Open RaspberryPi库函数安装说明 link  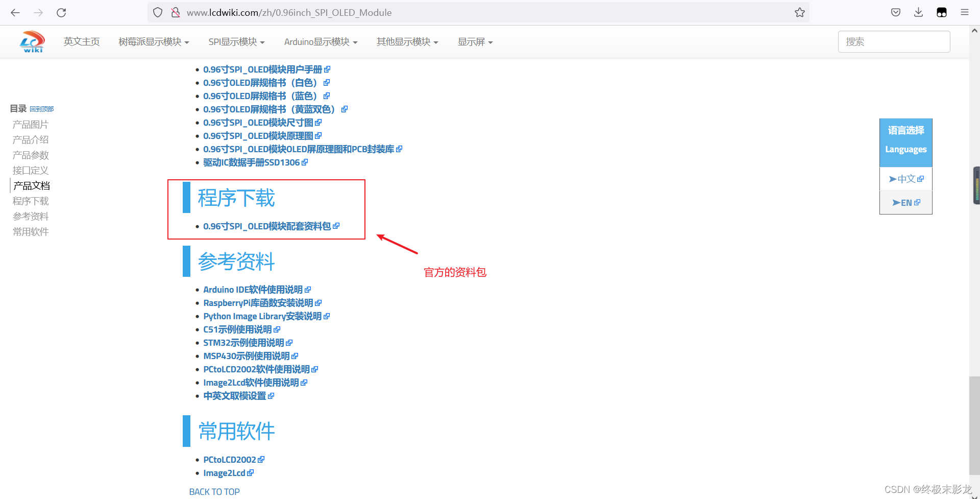pos(262,303)
